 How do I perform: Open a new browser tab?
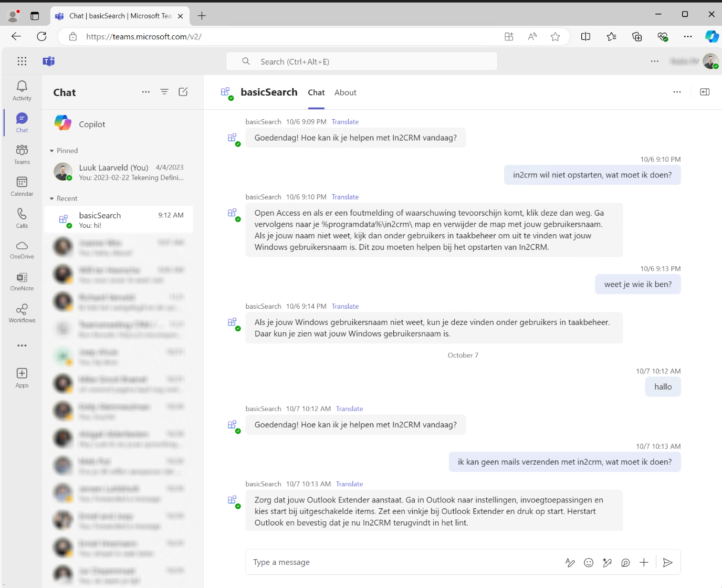[x=202, y=16]
